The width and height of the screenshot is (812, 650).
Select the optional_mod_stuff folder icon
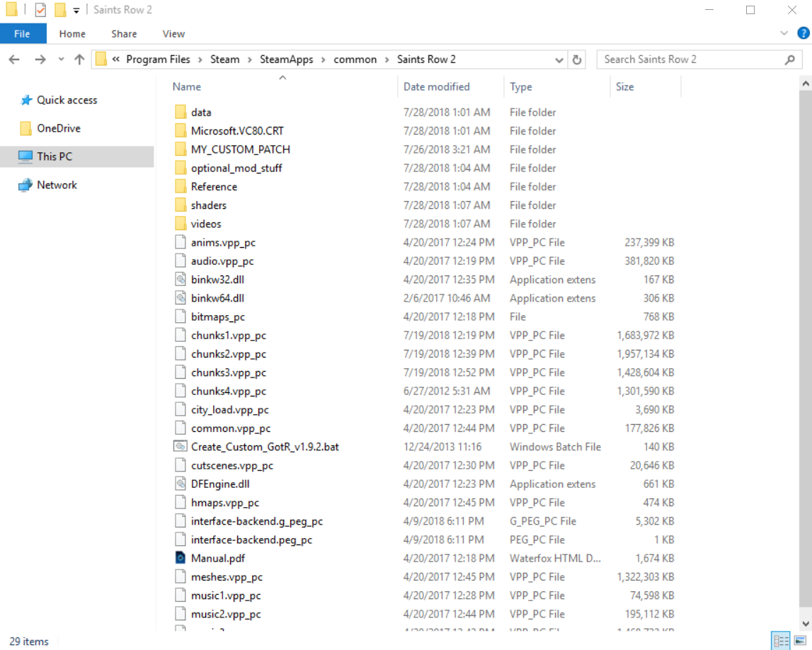tap(181, 168)
